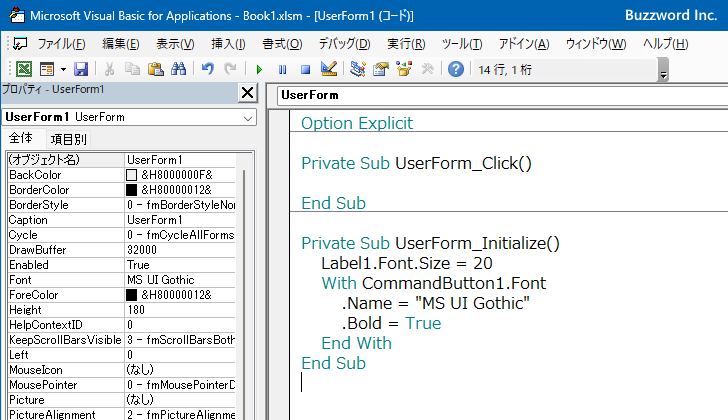Undo the last action with the arrow icon
Image resolution: width=728 pixels, height=420 pixels.
coord(208,69)
